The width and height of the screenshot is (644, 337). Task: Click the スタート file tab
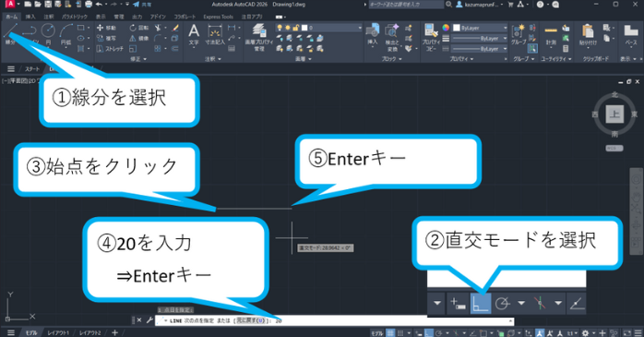(31, 69)
